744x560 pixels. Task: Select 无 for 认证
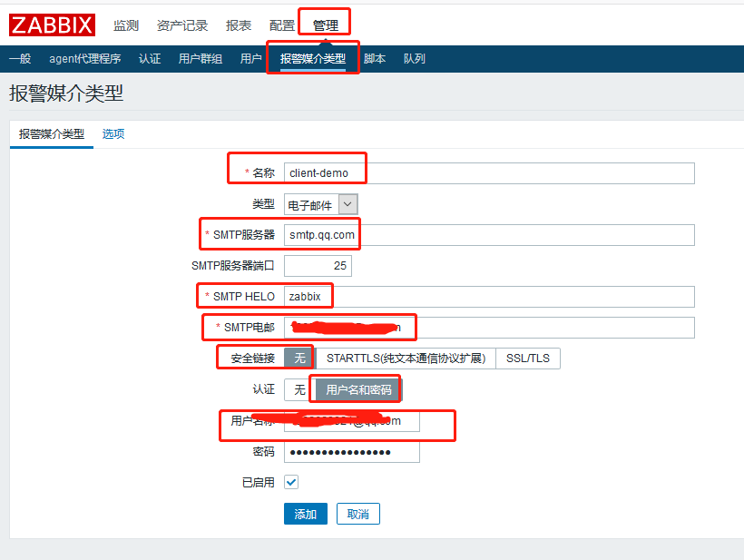[300, 389]
